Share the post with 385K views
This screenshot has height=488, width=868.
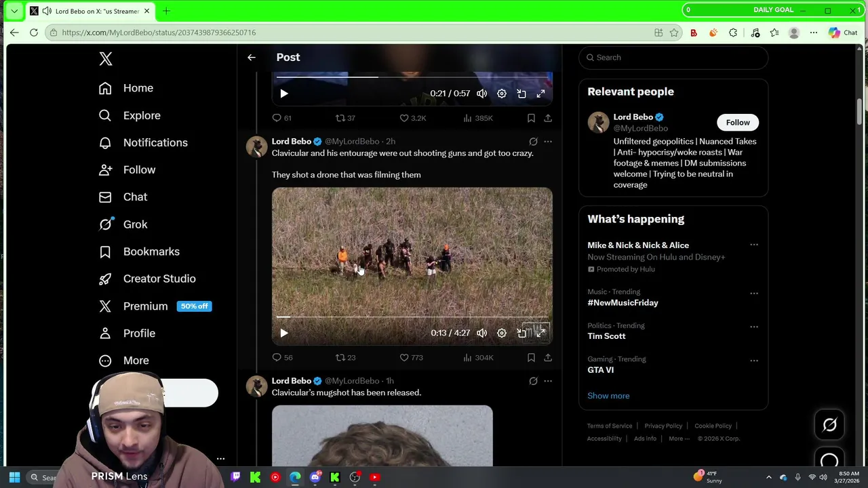(x=548, y=118)
